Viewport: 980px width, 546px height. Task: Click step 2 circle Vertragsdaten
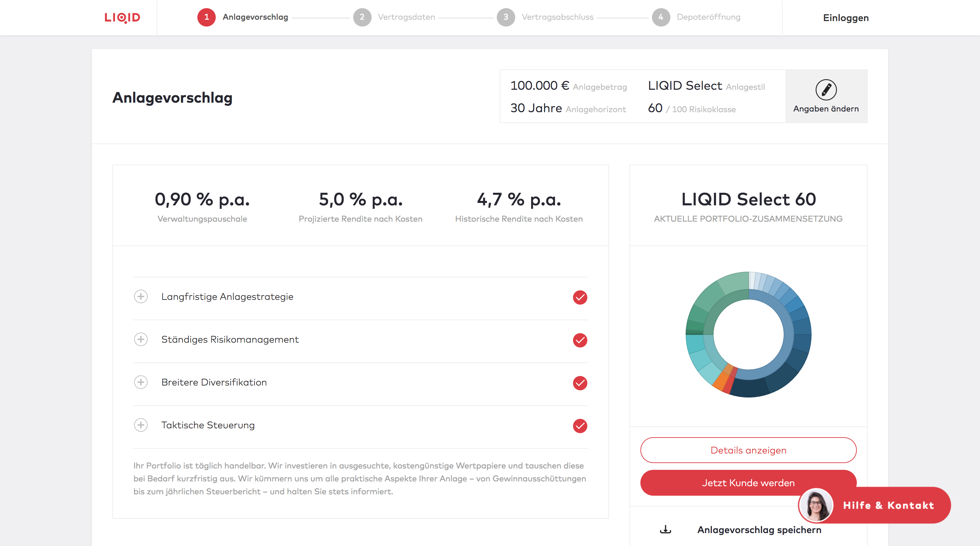[x=362, y=17]
